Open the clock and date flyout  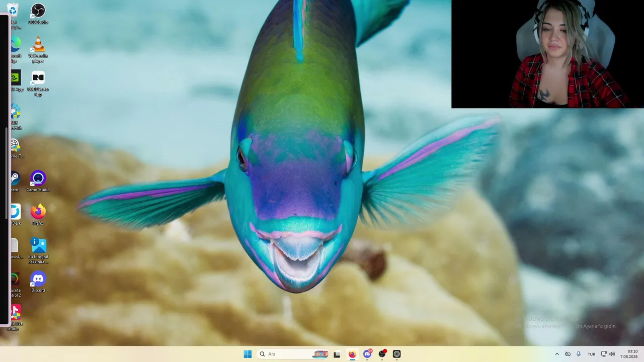[x=629, y=354]
